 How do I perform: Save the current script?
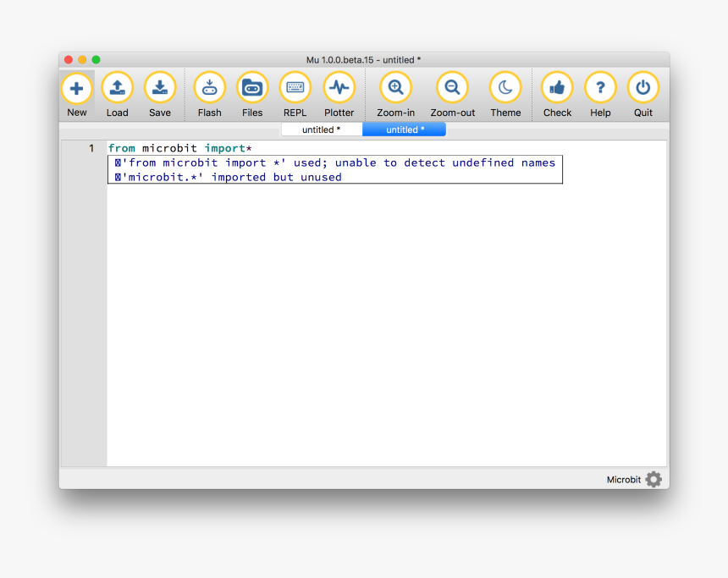click(x=160, y=93)
